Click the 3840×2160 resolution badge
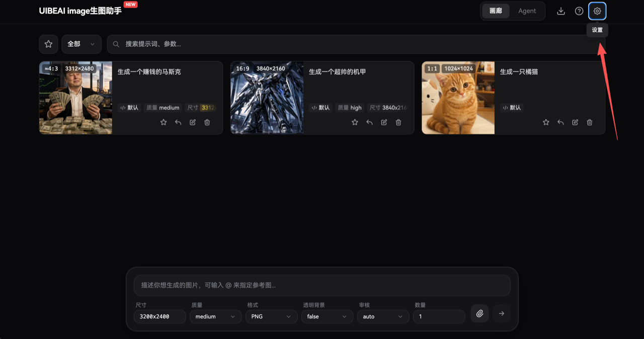The image size is (644, 339). click(x=271, y=69)
